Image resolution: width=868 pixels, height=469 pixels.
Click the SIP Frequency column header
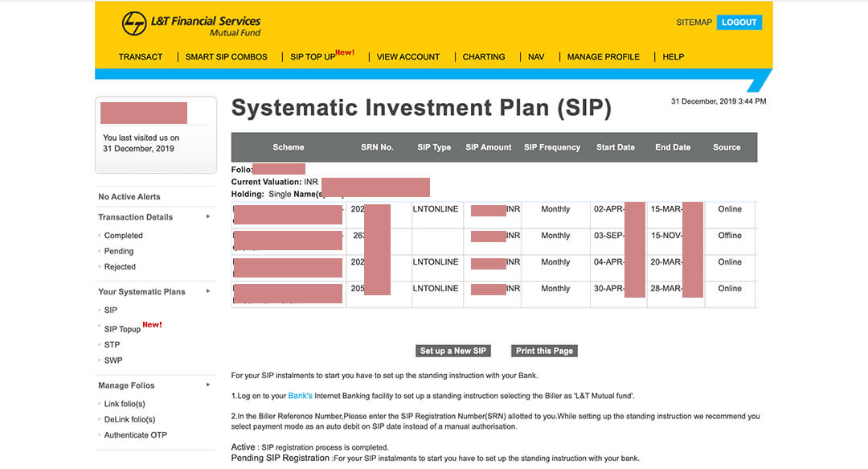click(552, 147)
